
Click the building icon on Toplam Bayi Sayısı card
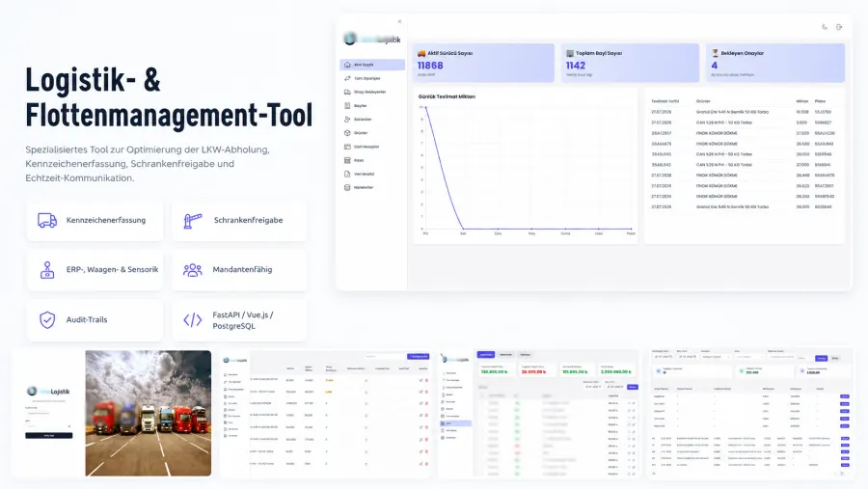click(570, 53)
